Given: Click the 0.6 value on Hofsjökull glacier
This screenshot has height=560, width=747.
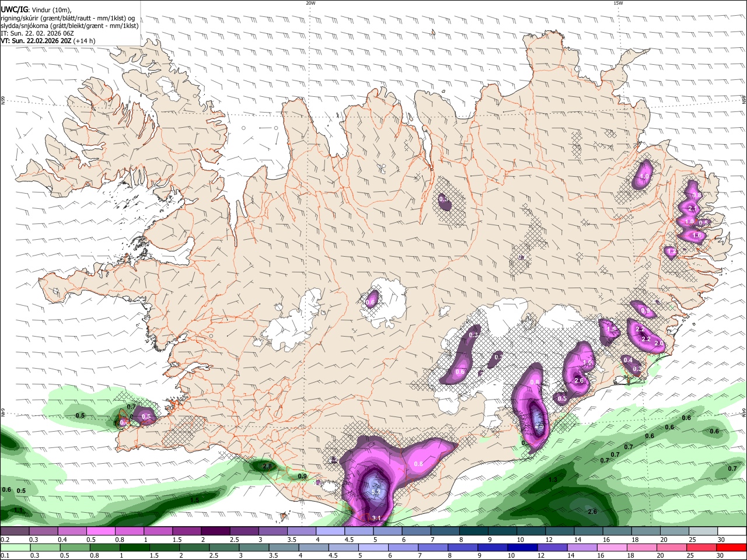Looking at the screenshot, I should (371, 302).
